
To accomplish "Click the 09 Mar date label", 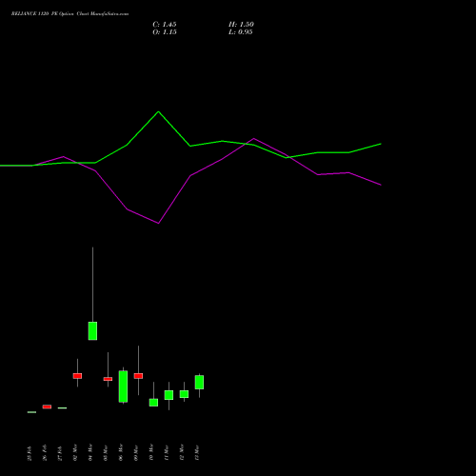I will pyautogui.click(x=136, y=453).
